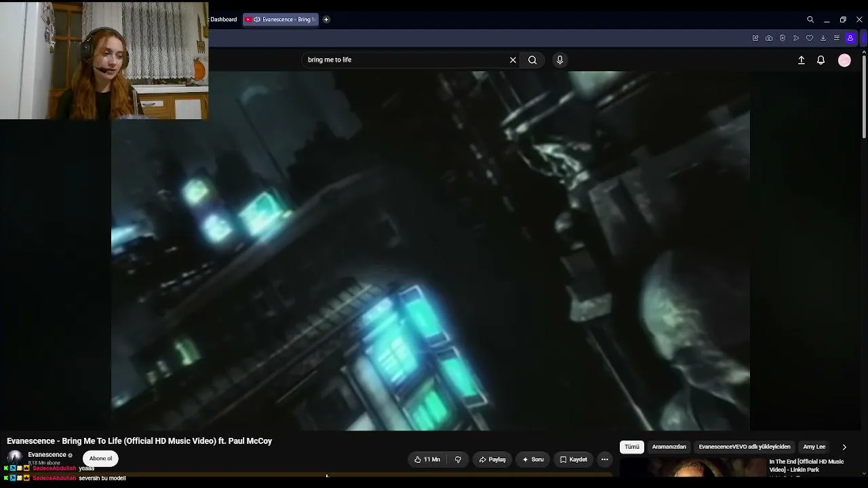Dislike the video with thumbs-down button
The width and height of the screenshot is (868, 488).
coord(458,460)
